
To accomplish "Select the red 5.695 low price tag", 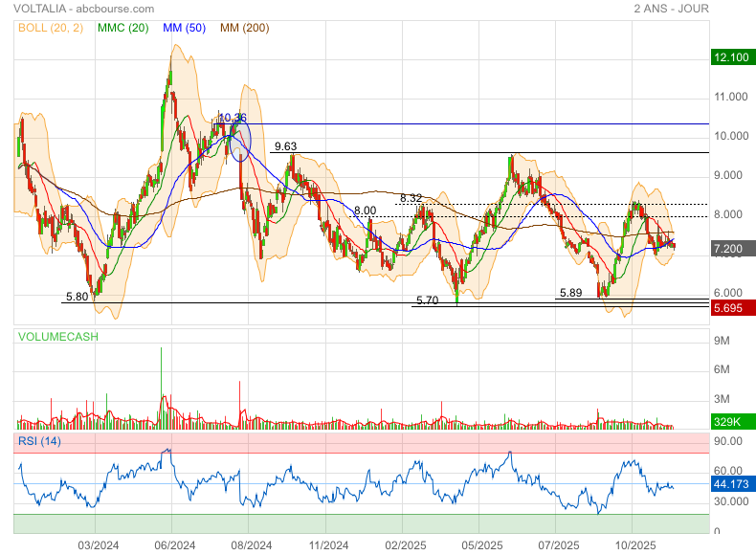I will tap(734, 307).
